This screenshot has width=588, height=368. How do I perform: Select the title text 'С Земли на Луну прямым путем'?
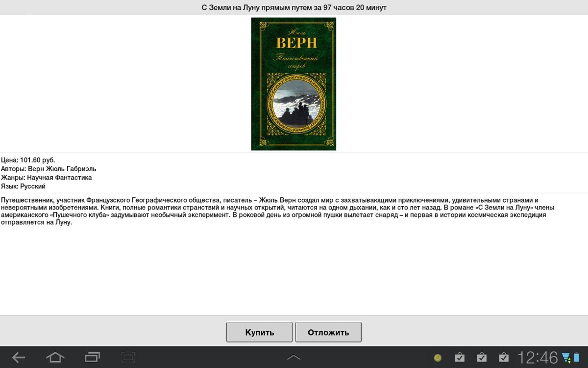point(256,7)
